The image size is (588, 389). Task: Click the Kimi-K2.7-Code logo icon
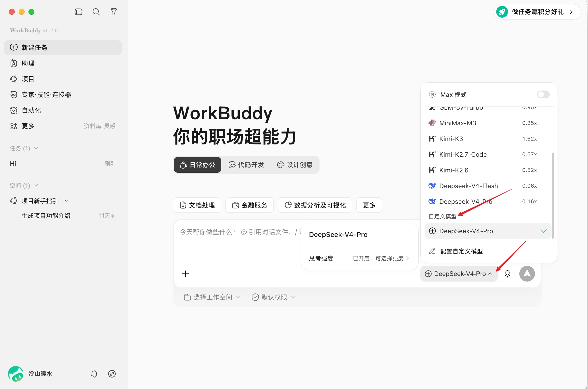432,154
